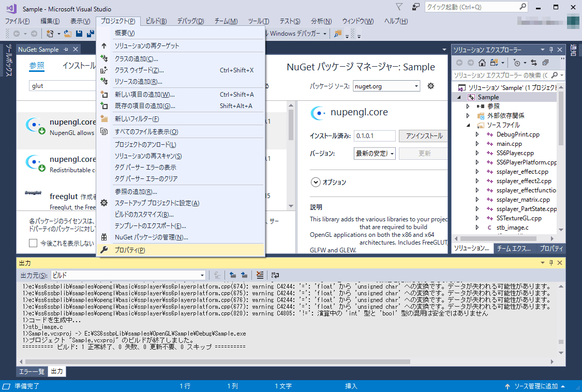The height and width of the screenshot is (392, 582).
Task: Select プロパティ(P) in the Project menu
Action: tap(181, 250)
